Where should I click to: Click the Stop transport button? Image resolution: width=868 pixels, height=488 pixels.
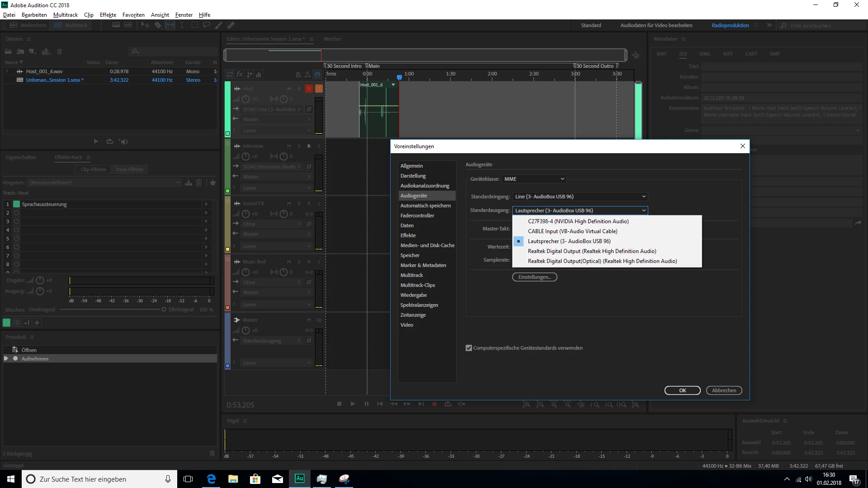tap(339, 404)
